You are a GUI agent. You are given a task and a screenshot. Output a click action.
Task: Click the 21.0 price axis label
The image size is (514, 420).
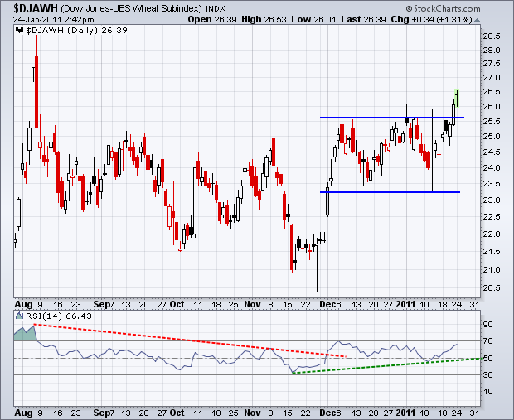point(492,269)
